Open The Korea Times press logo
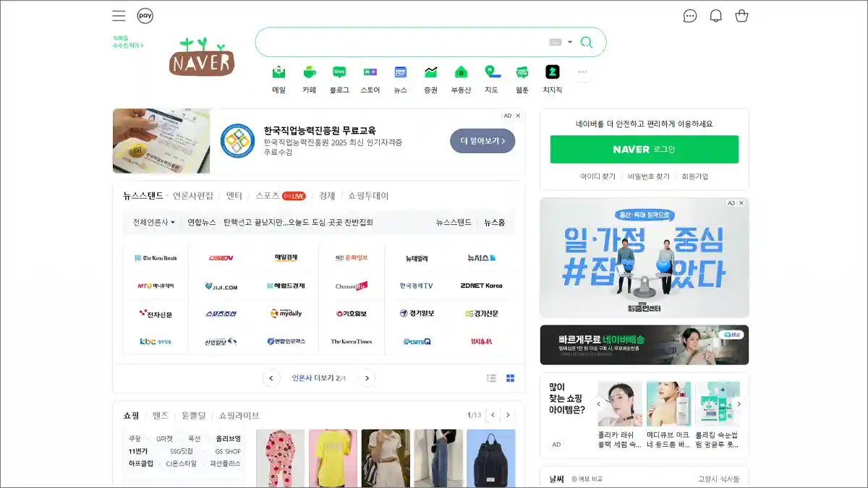 pyautogui.click(x=352, y=341)
